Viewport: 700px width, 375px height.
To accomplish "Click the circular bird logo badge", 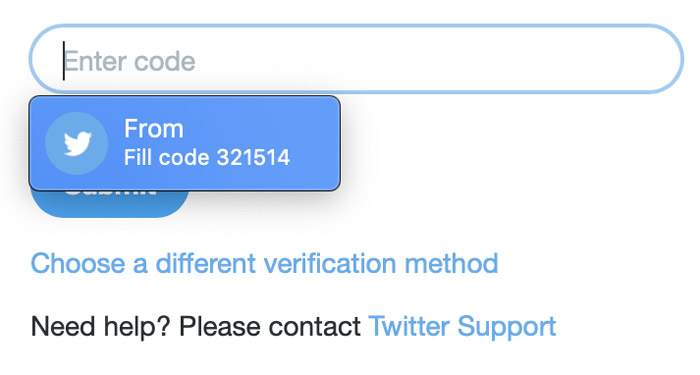I will pyautogui.click(x=76, y=143).
